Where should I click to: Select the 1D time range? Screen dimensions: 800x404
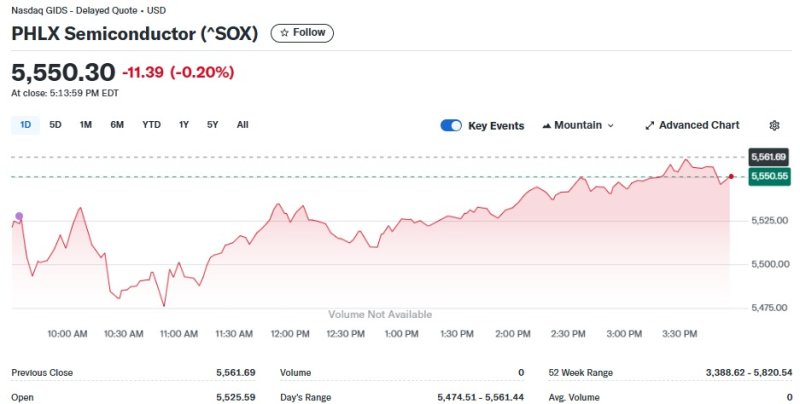point(26,125)
